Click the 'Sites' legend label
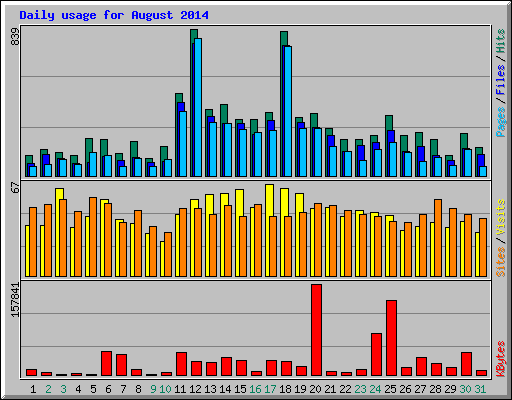512x400 pixels. [501, 262]
